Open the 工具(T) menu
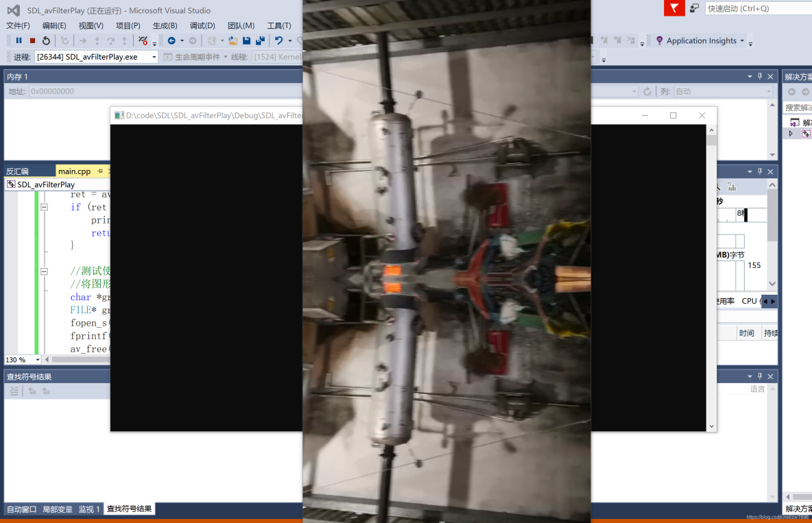812x523 pixels. tap(278, 25)
